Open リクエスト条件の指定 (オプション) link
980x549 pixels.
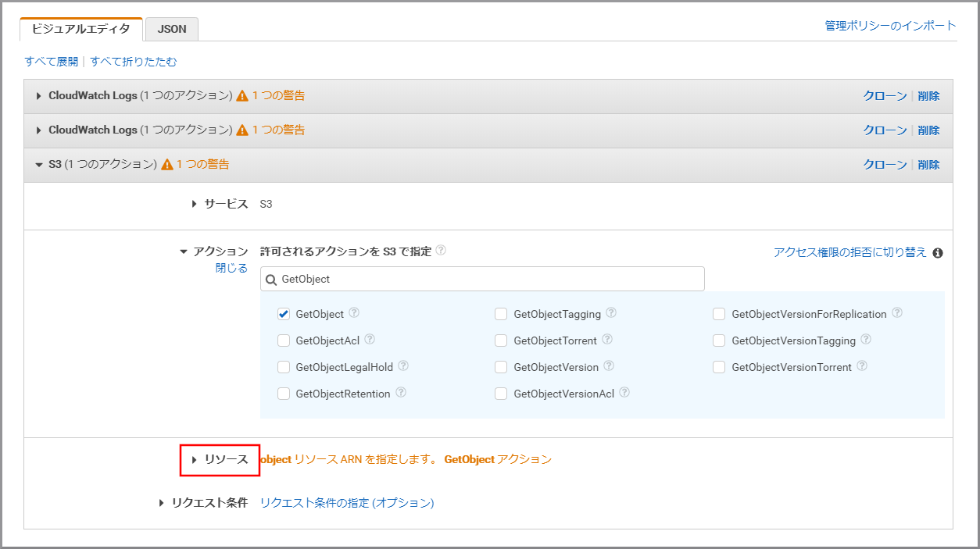coord(347,503)
